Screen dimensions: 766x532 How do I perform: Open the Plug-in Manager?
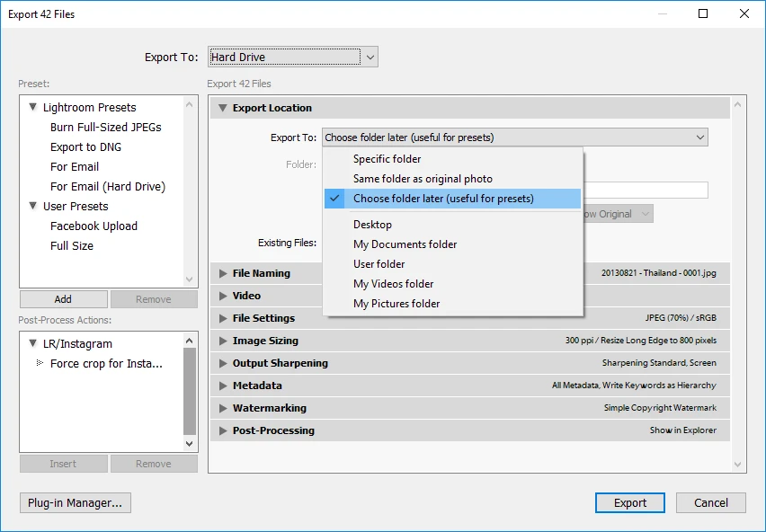(76, 502)
